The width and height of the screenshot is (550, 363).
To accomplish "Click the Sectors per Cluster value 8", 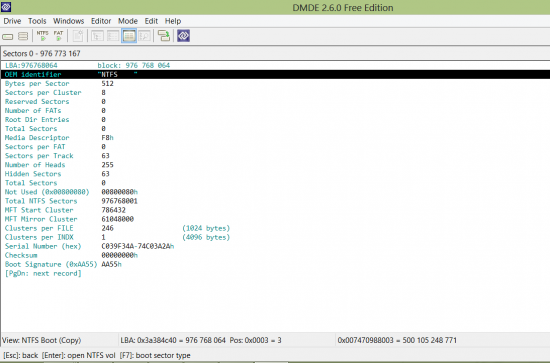I will 103,93.
